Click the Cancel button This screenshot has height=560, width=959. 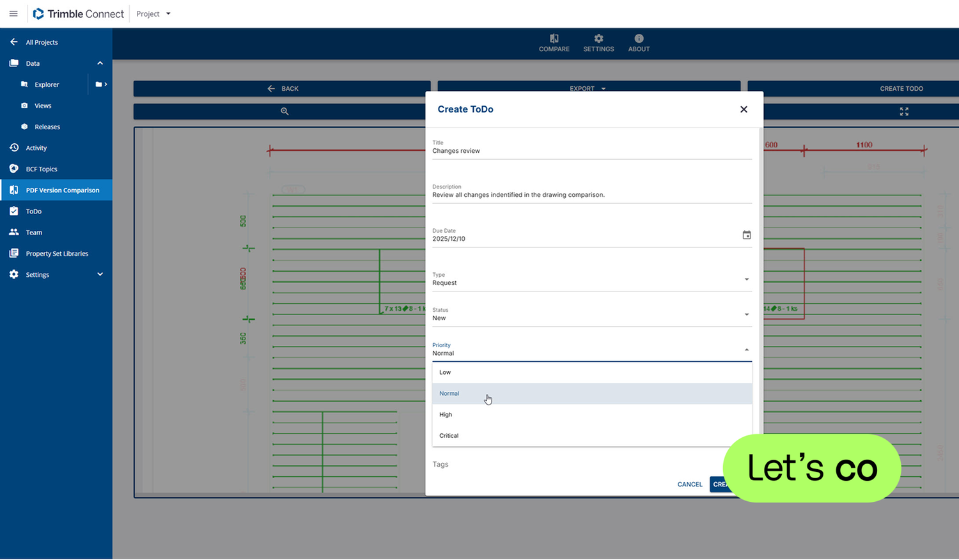pyautogui.click(x=690, y=484)
